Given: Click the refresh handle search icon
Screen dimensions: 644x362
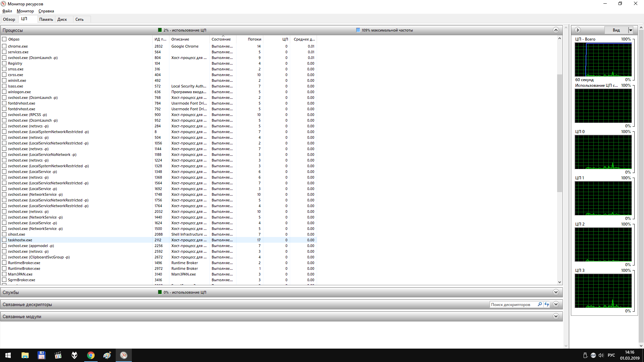Looking at the screenshot, I should click(547, 304).
